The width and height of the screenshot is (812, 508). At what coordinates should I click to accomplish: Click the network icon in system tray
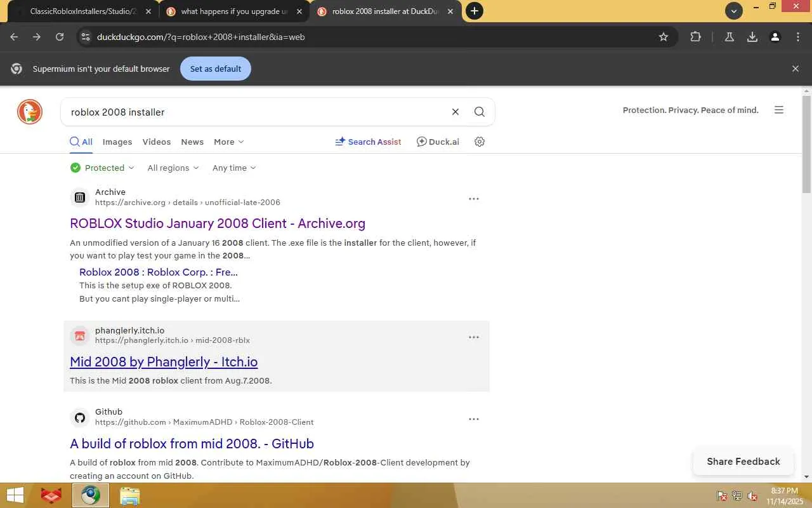click(x=737, y=496)
